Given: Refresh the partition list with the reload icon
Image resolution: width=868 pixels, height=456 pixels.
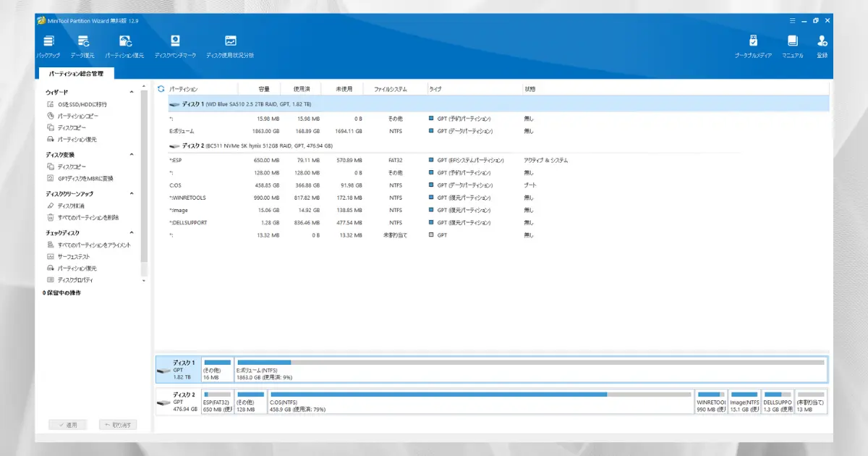Looking at the screenshot, I should (x=161, y=89).
